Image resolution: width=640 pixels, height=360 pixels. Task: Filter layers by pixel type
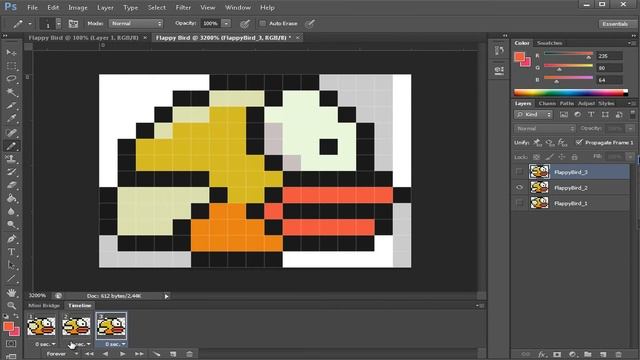564,115
